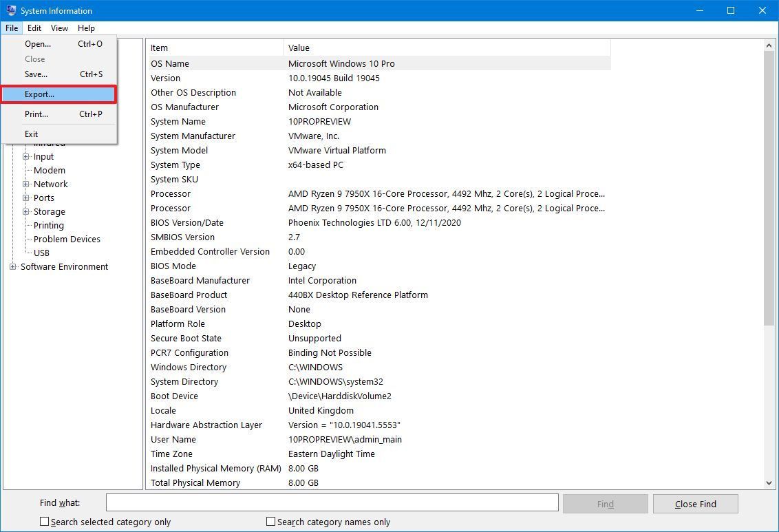
Task: Choose Open... in the File menu
Action: click(37, 44)
